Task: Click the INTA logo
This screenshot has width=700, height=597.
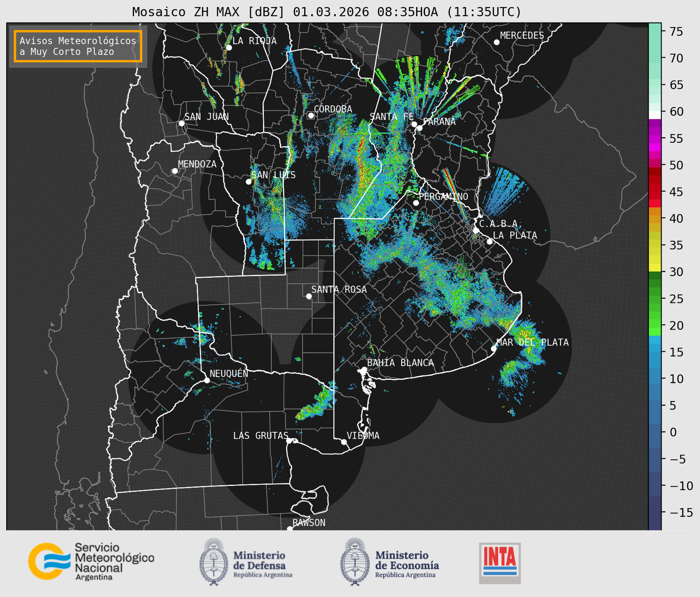Action: point(500,563)
